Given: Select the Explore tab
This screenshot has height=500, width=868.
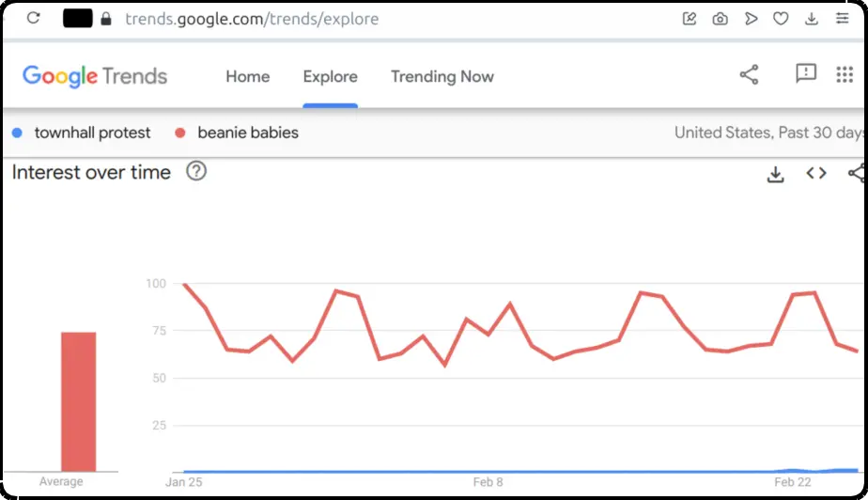Looking at the screenshot, I should click(x=330, y=76).
